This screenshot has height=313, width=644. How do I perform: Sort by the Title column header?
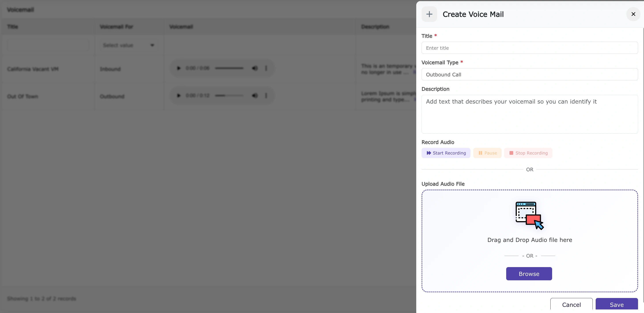[13, 26]
